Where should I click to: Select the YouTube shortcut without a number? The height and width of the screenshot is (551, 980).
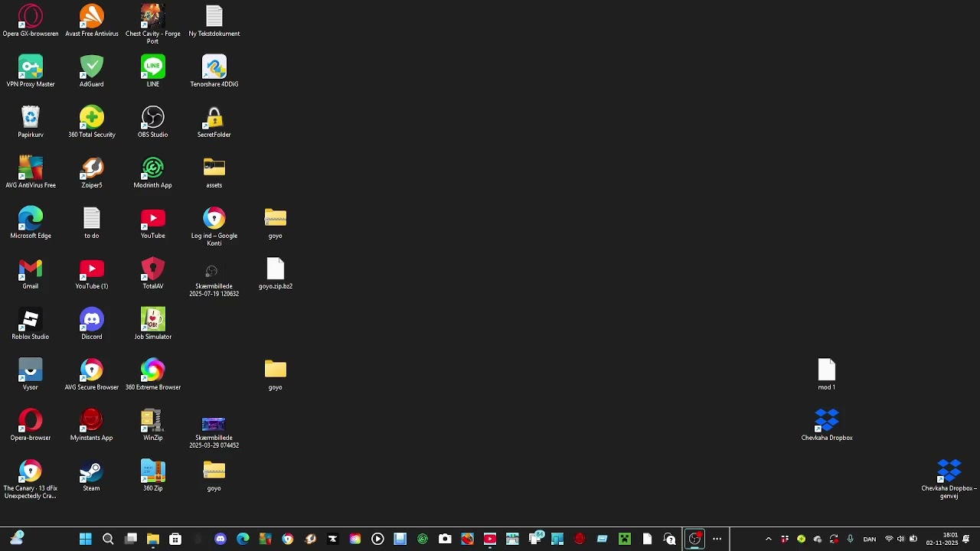153,223
